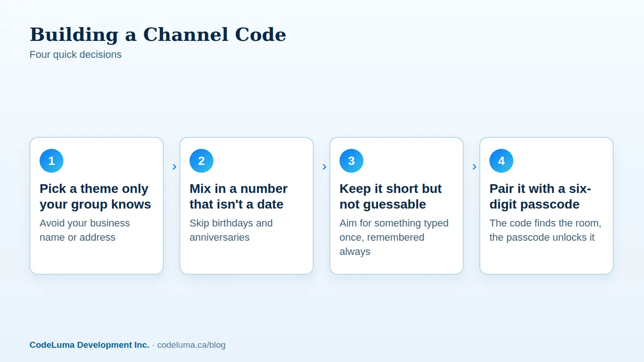
Task: Click the step 1 number badge
Action: click(52, 161)
